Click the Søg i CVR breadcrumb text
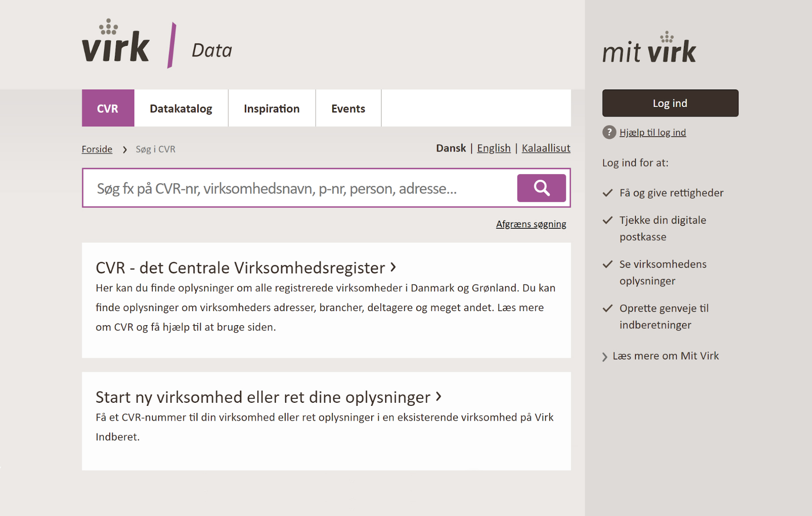The image size is (812, 516). click(155, 149)
